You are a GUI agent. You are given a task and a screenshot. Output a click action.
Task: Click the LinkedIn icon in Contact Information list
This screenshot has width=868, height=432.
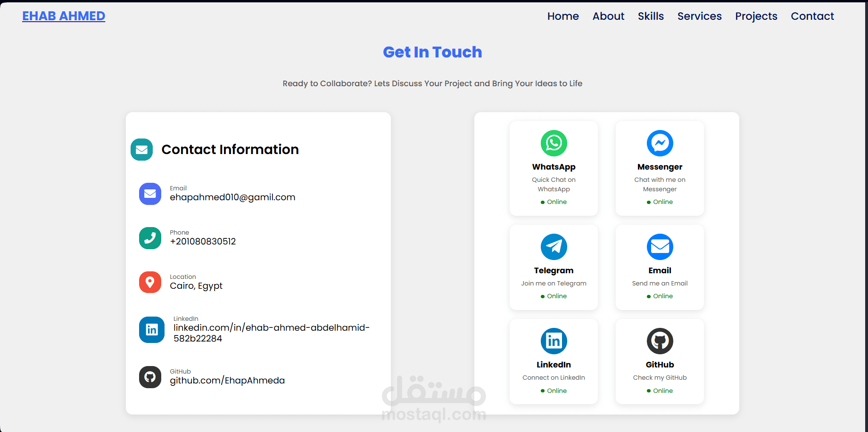pos(152,330)
